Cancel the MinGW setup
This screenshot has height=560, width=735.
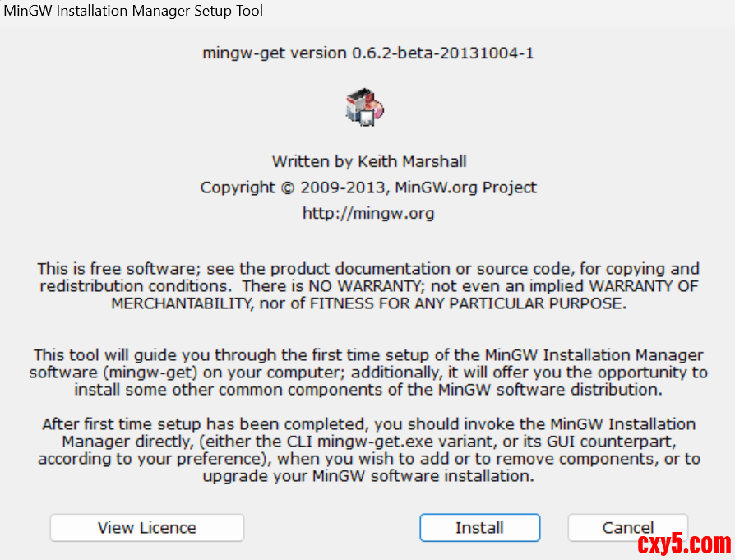click(627, 527)
